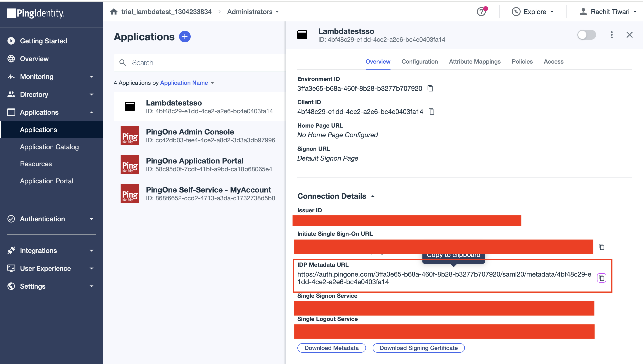Screen dimensions: 643x364
Task: Open the help question mark icon
Action: [481, 12]
